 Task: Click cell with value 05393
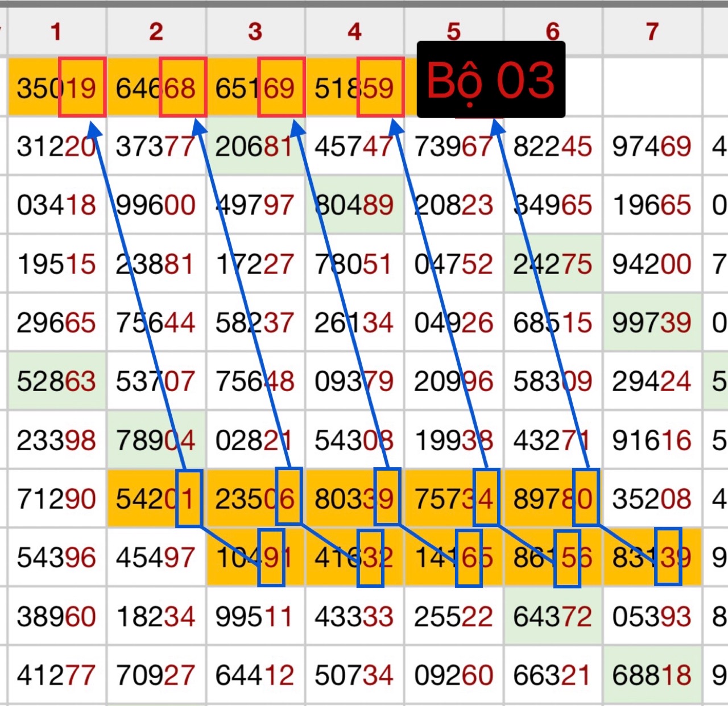pos(652,616)
